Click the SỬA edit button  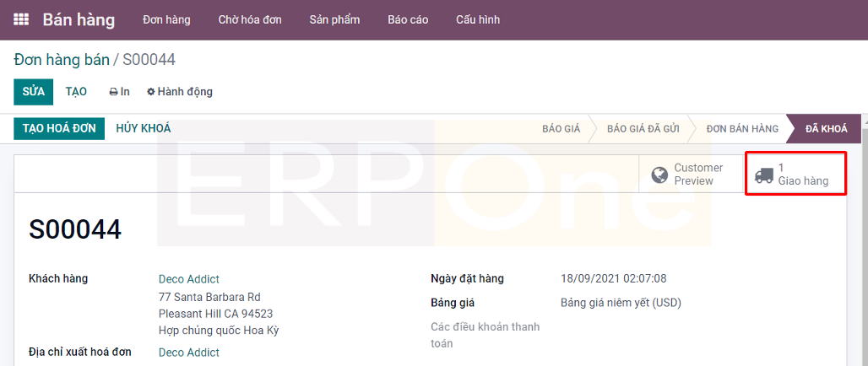pos(33,92)
